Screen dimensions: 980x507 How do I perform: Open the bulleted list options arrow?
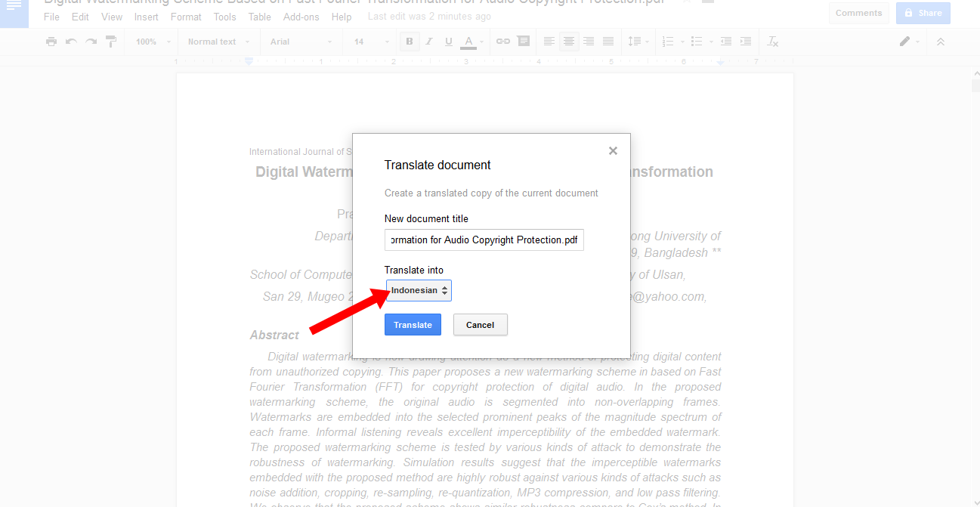click(710, 42)
